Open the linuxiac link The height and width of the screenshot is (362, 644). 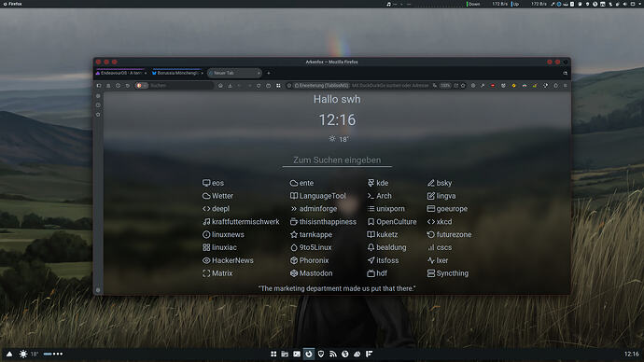coord(219,247)
